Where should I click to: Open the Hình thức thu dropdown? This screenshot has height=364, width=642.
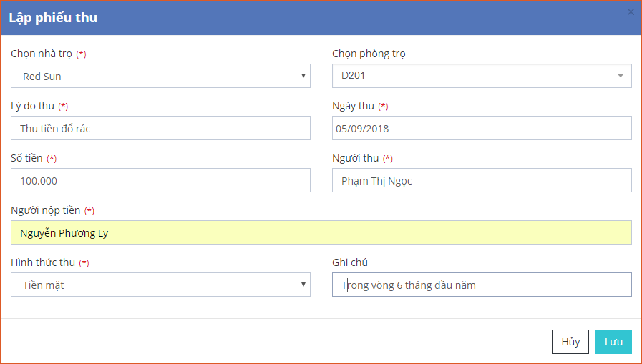(160, 285)
